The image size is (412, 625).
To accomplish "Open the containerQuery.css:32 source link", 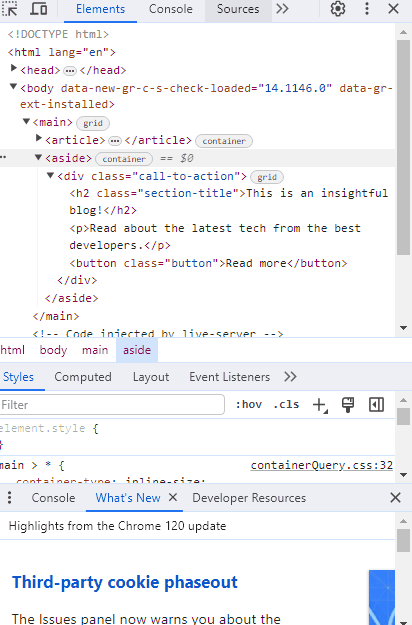I will coord(322,465).
